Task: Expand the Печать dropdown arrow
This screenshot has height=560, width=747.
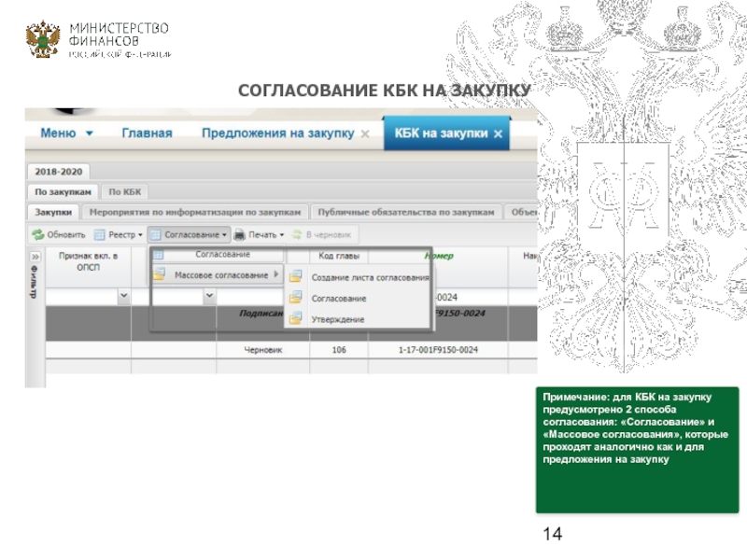Action: tap(282, 235)
